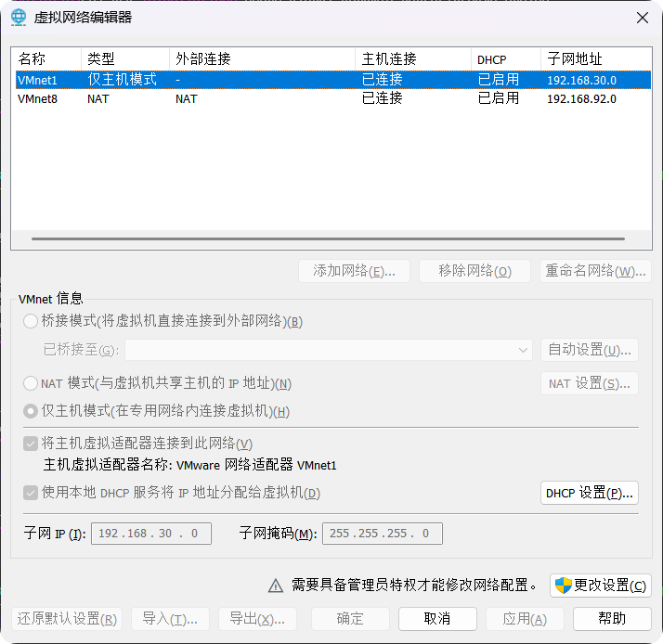This screenshot has width=663, height=644.
Task: Select the 桥接模式 radio button
Action: coord(31,321)
